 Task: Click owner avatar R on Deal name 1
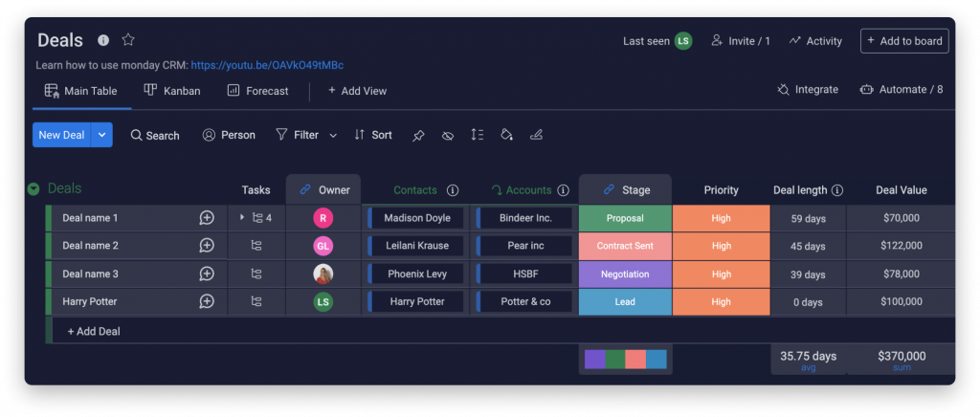tap(323, 218)
